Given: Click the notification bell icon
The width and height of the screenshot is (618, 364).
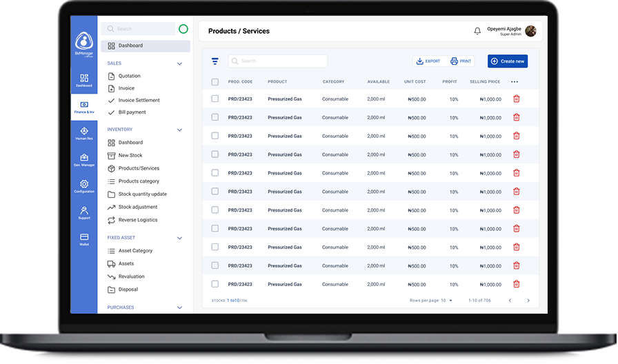Looking at the screenshot, I should coord(477,31).
